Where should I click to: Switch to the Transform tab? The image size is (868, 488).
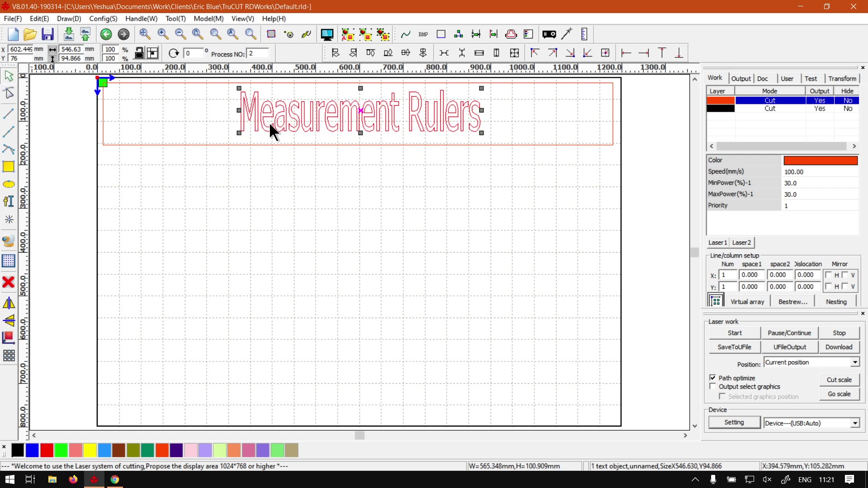pos(842,78)
